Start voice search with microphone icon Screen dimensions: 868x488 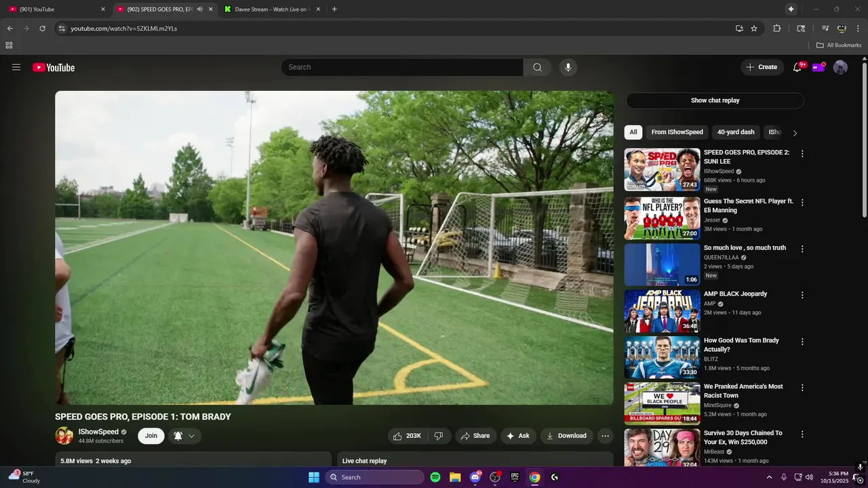(x=568, y=67)
